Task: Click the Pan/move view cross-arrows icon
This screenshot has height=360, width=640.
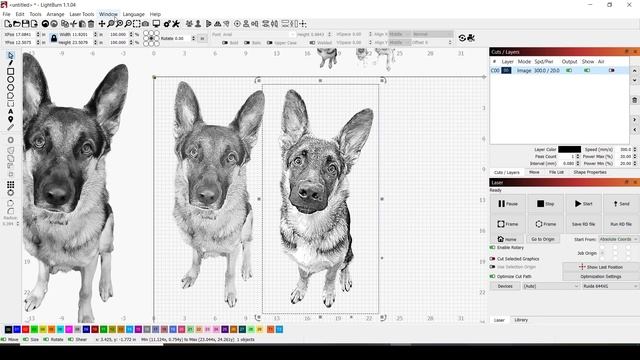Action: point(102,24)
